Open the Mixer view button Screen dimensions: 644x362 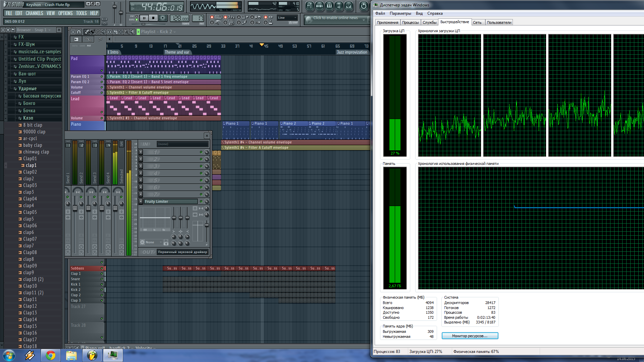tap(348, 6)
